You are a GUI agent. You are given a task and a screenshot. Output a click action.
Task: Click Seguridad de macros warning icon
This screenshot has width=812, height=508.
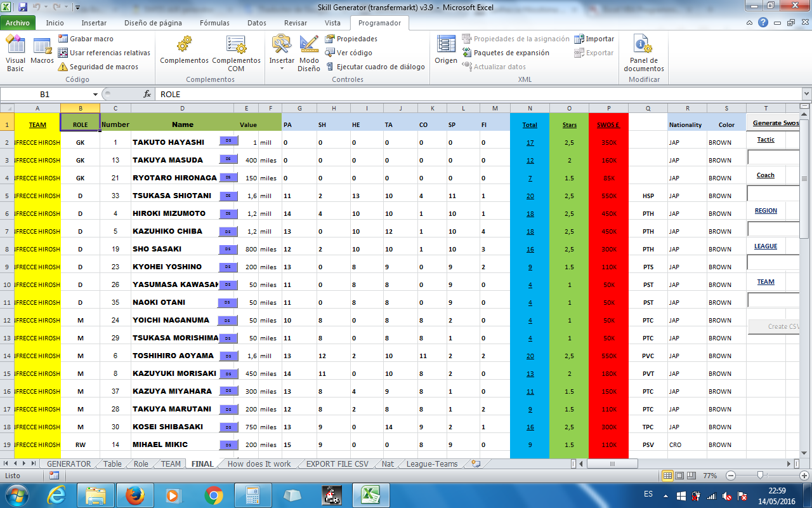pyautogui.click(x=63, y=67)
